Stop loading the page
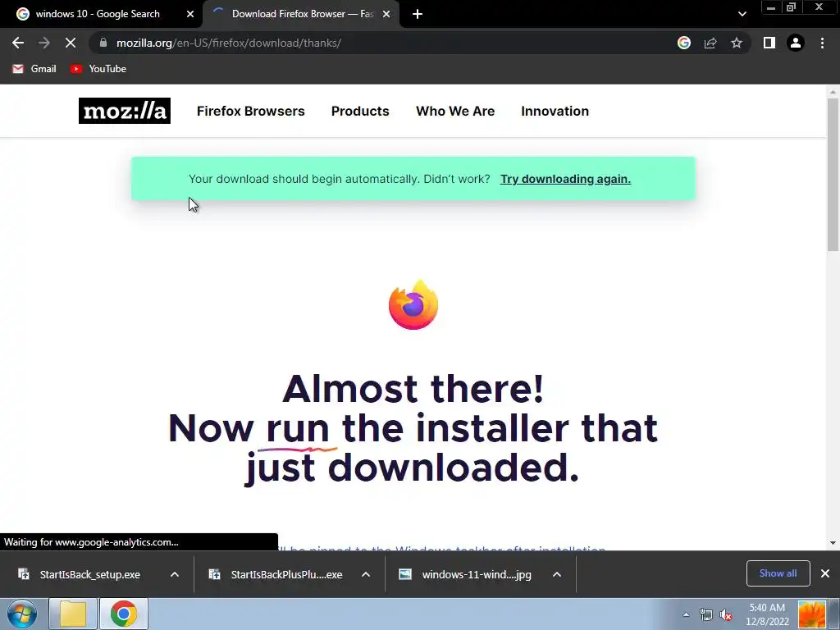 click(x=71, y=43)
